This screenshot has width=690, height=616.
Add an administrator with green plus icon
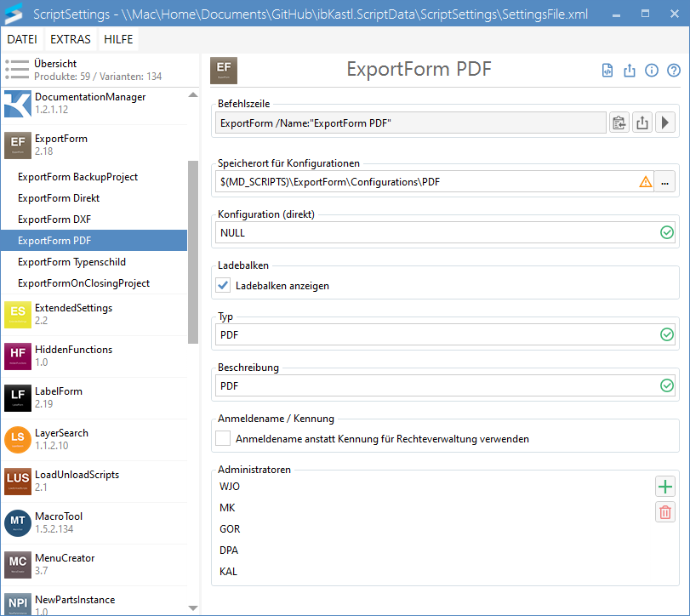[x=665, y=487]
